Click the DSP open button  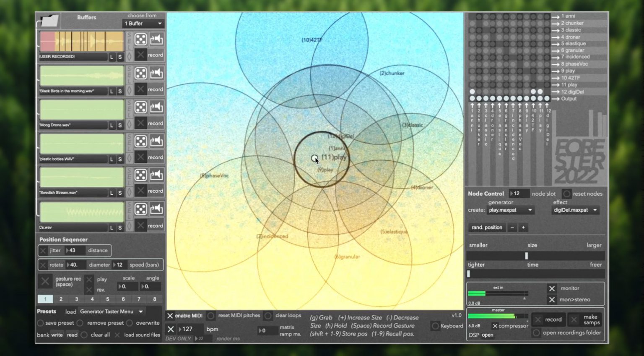pos(487,335)
